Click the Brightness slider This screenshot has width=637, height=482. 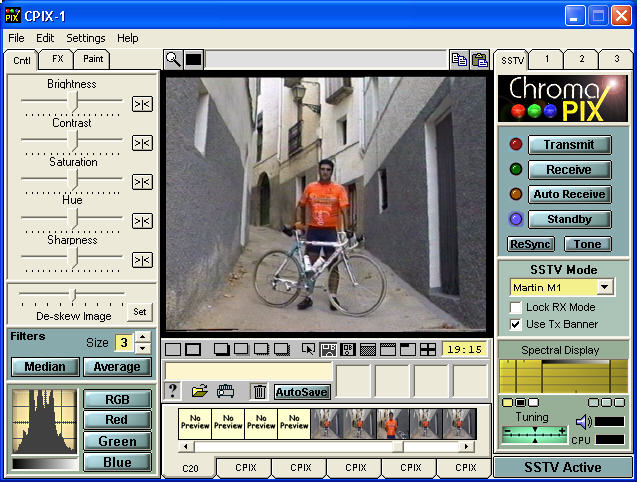click(x=73, y=101)
